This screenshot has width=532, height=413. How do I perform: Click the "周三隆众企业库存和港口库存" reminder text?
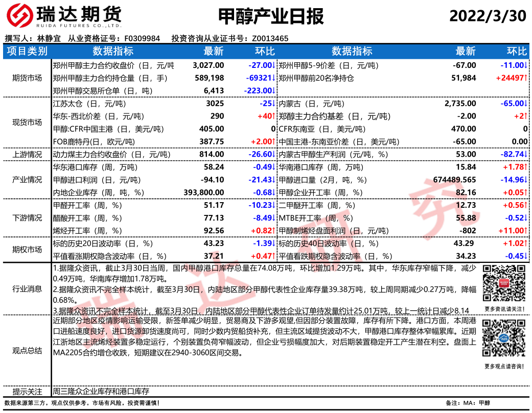[x=101, y=392]
